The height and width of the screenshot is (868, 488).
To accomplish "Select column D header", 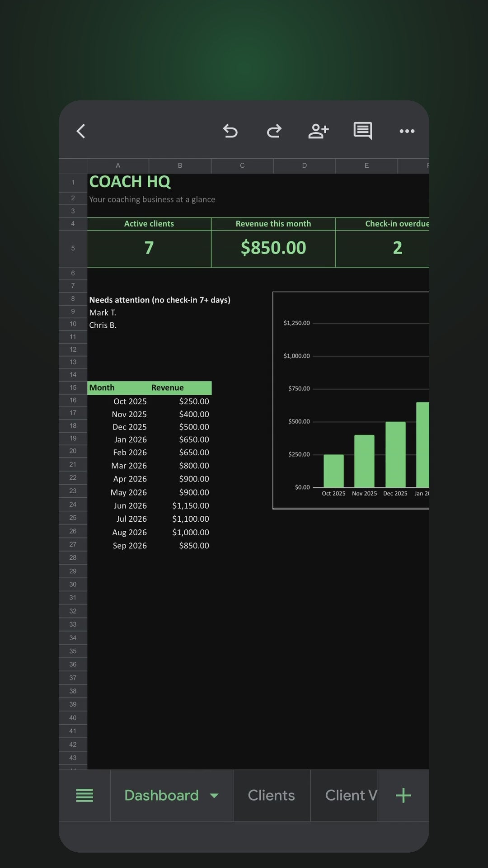I will coord(305,165).
